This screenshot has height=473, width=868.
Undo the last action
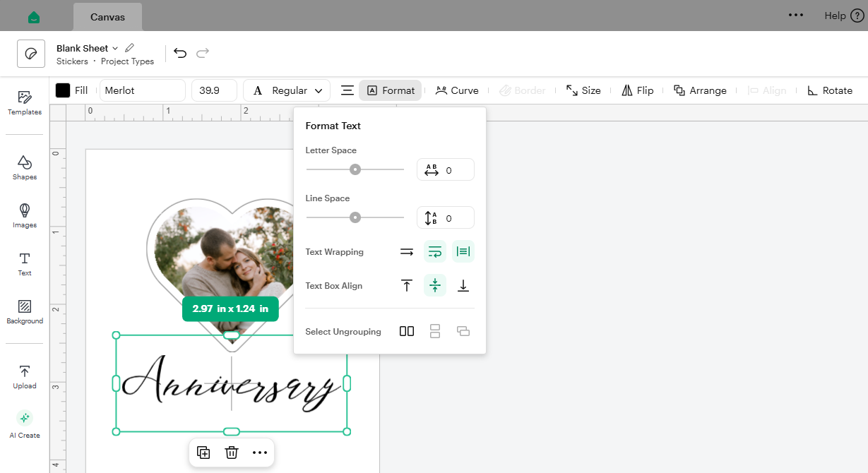click(180, 53)
